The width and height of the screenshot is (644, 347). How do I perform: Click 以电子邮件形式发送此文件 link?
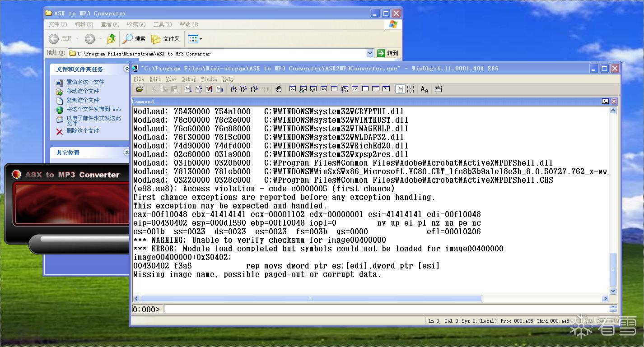pyautogui.click(x=94, y=120)
